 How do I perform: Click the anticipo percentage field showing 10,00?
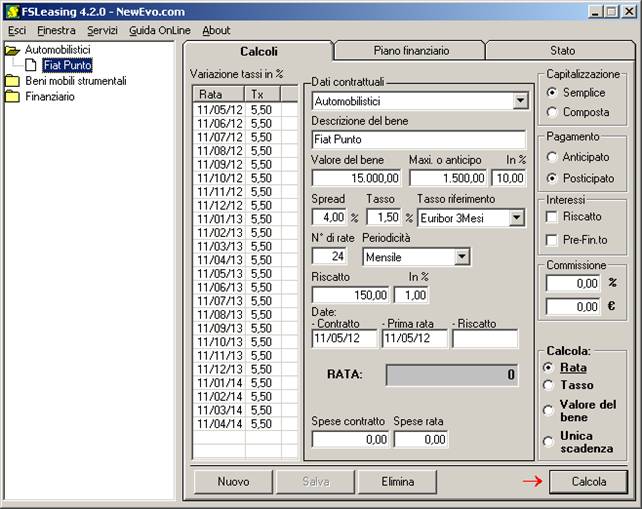click(509, 178)
